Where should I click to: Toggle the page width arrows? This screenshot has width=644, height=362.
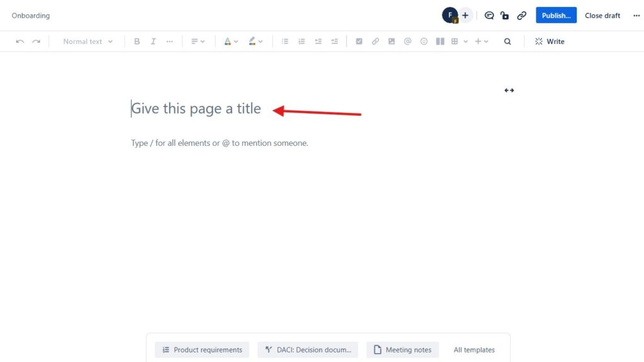(x=509, y=90)
